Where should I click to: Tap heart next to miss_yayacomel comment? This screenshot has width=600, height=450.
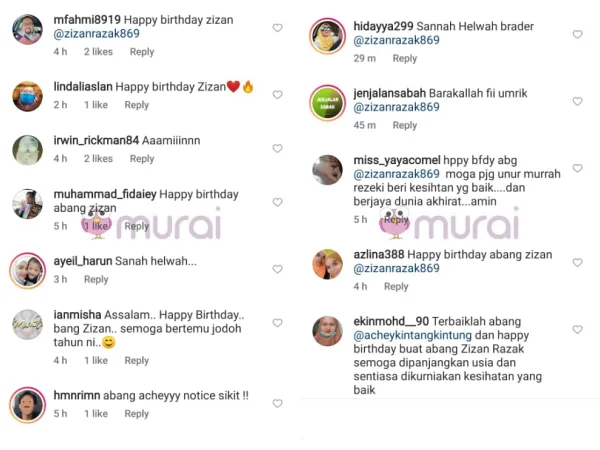coord(577,168)
